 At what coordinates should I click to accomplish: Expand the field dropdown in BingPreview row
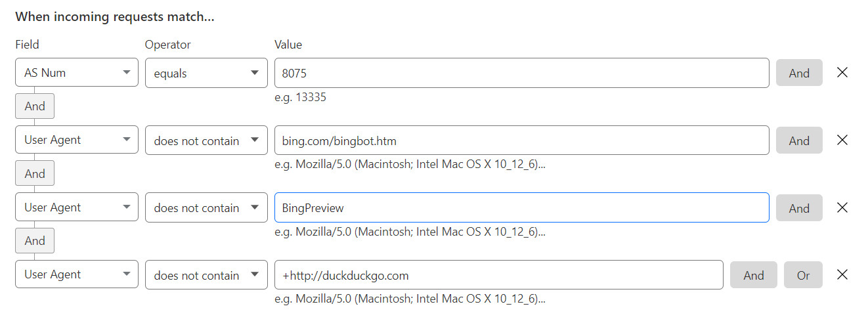click(x=77, y=208)
